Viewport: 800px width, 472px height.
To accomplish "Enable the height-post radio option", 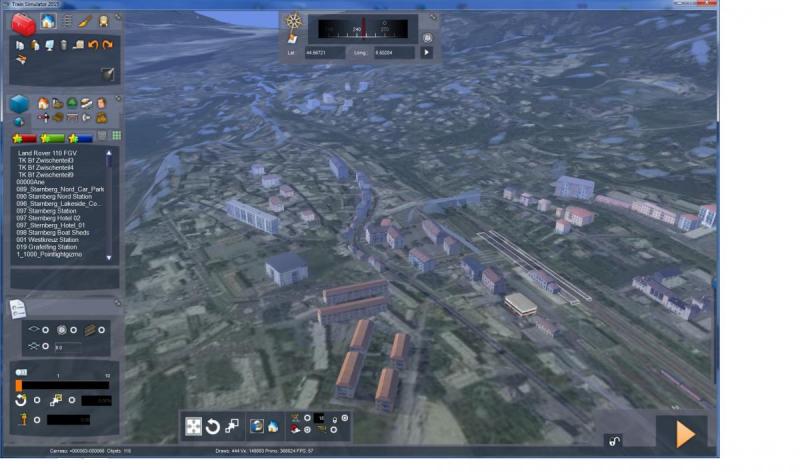I will click(x=37, y=420).
